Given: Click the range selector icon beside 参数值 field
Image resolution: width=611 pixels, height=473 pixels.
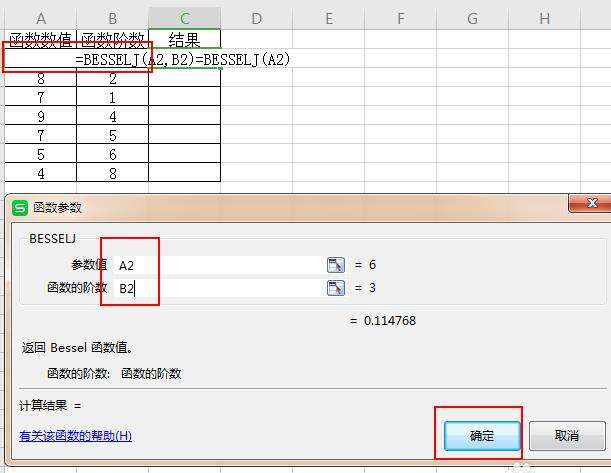Looking at the screenshot, I should point(336,265).
